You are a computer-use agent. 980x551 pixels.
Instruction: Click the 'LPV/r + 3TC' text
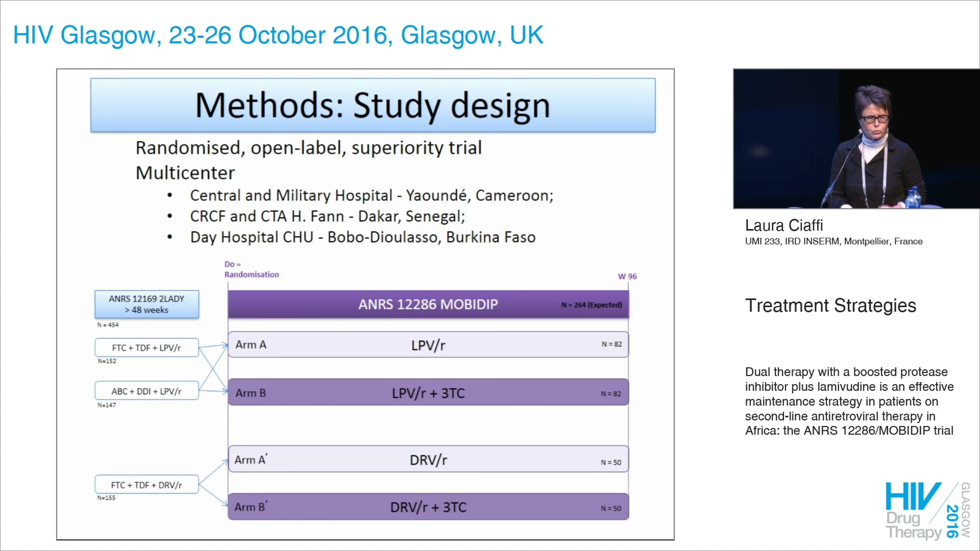pos(428,393)
